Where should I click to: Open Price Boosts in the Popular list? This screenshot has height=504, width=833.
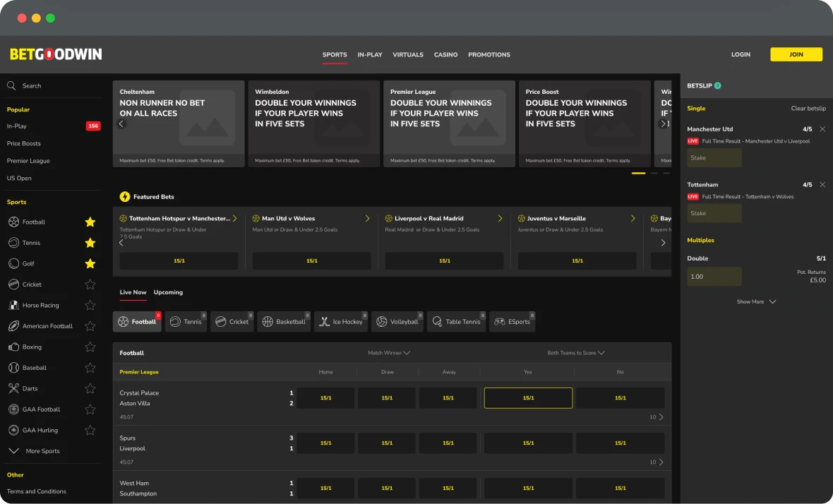23,143
